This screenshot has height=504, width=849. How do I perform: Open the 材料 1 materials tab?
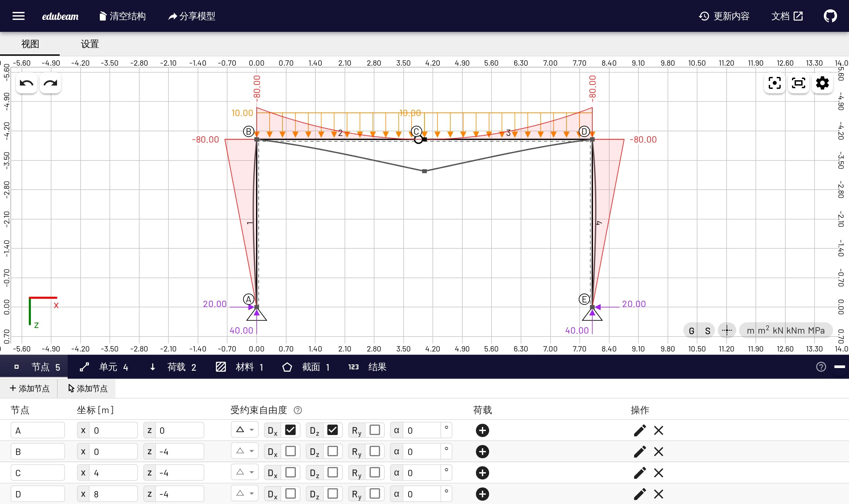(x=240, y=367)
